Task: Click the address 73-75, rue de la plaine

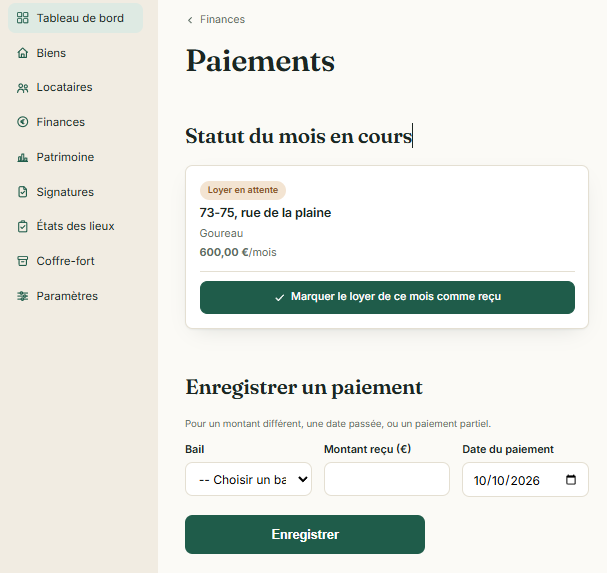Action: point(265,213)
